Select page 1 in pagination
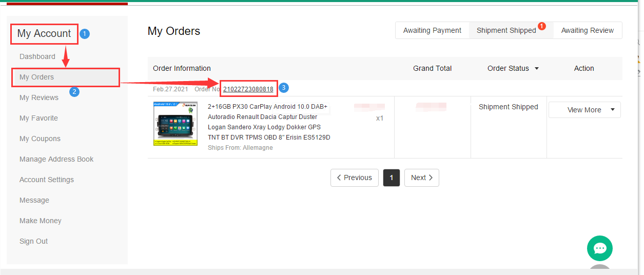Viewport: 644px width, 275px height. (392, 178)
